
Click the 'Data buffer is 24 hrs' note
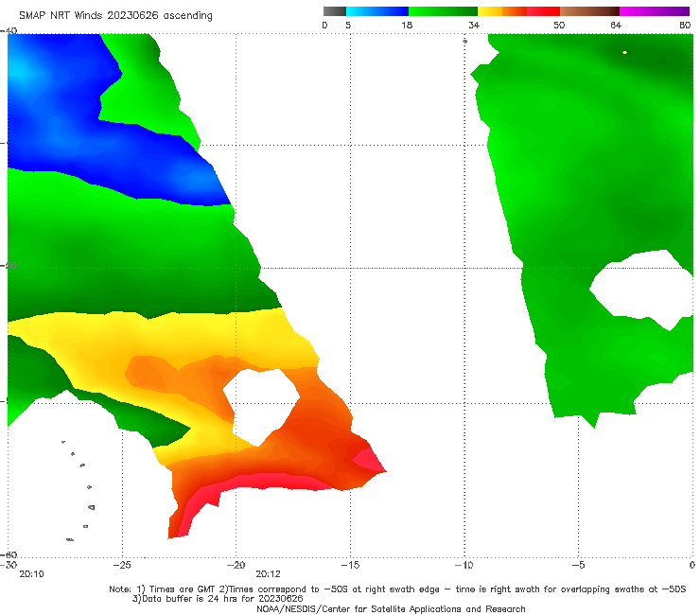point(218,599)
